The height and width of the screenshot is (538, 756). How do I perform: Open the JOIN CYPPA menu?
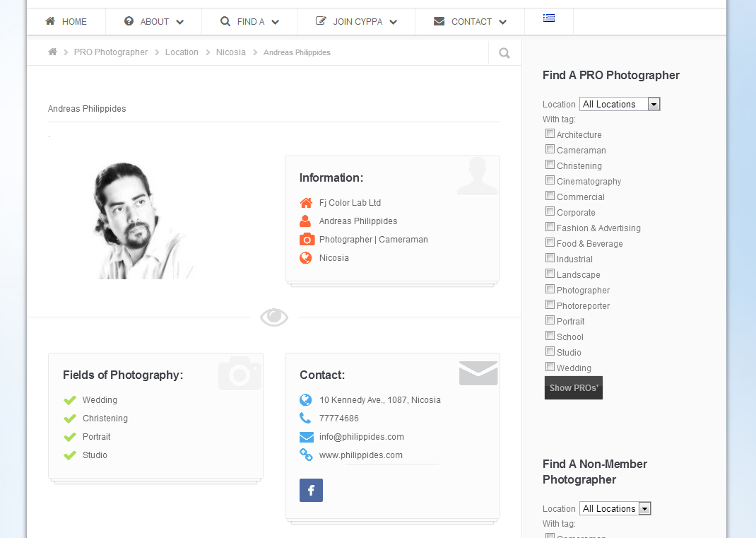[355, 21]
